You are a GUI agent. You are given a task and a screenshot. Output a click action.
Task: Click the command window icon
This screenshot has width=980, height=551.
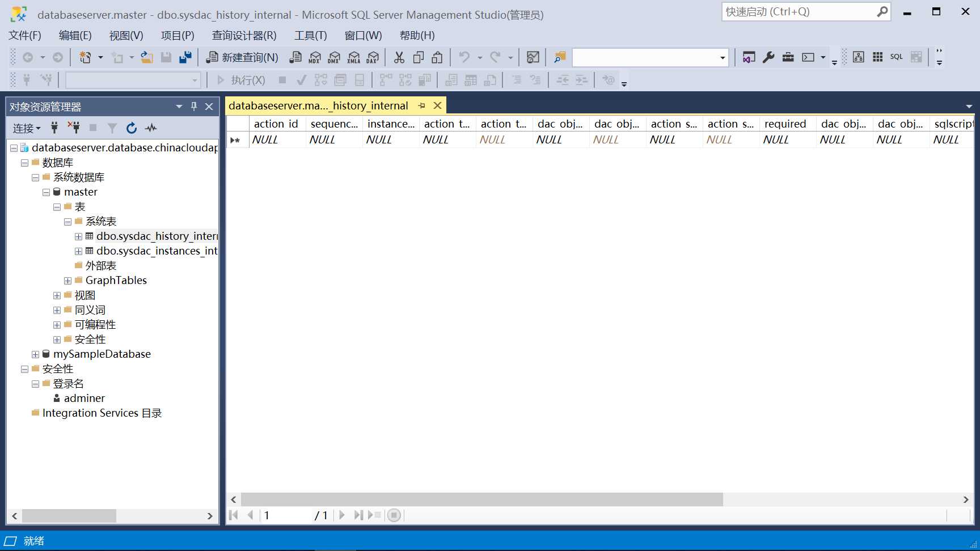[808, 57]
